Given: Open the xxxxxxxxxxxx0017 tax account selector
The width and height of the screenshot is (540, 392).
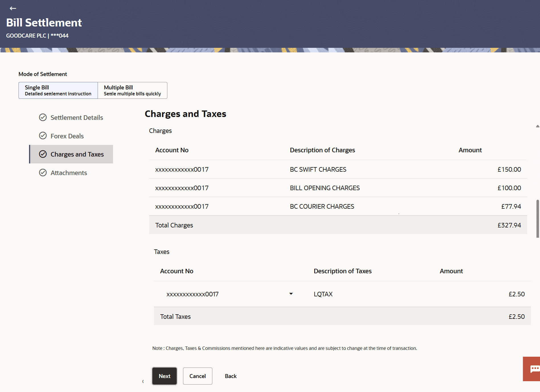Looking at the screenshot, I should pos(192,294).
